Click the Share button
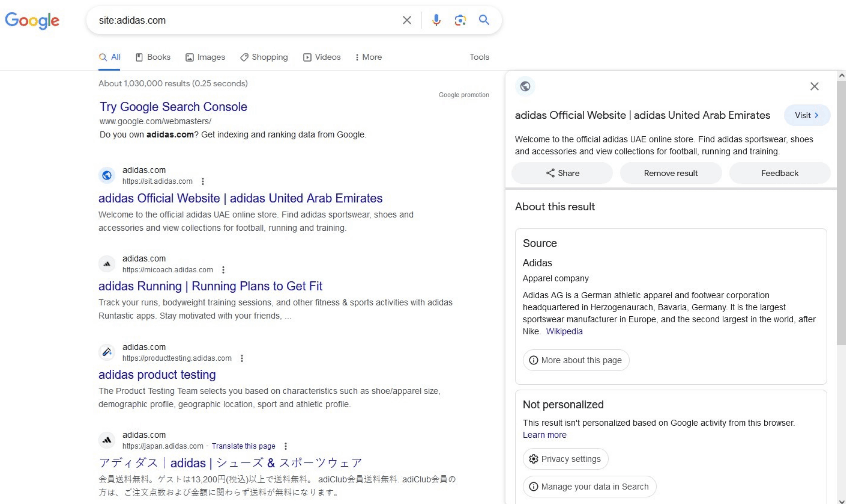Screen dimensions: 846x504 (562, 173)
